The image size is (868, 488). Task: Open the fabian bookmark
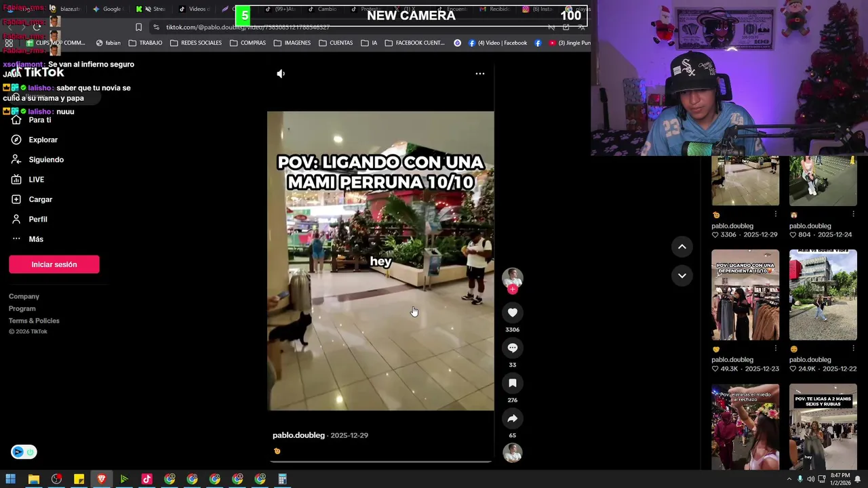[x=108, y=43]
